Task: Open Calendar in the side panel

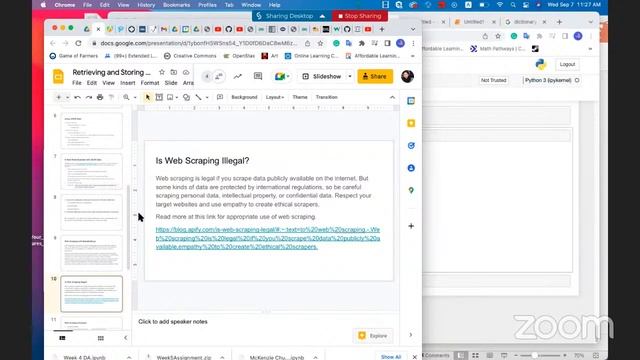Action: click(x=411, y=101)
